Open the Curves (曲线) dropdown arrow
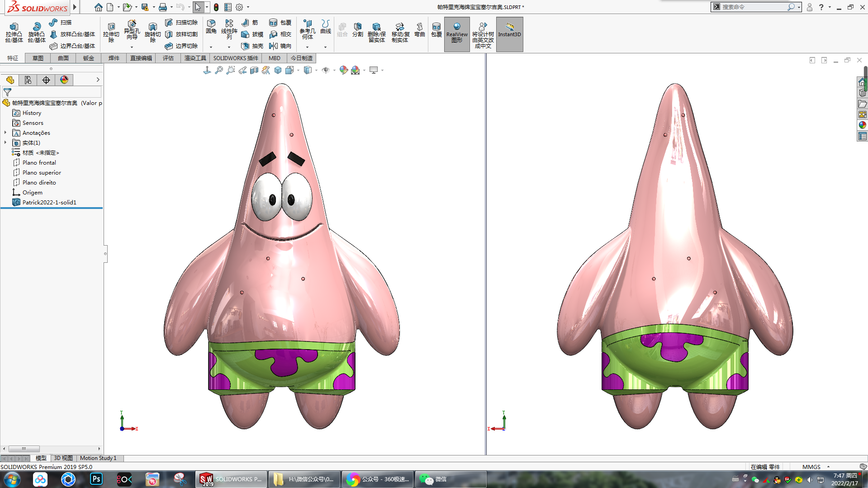 pos(325,47)
